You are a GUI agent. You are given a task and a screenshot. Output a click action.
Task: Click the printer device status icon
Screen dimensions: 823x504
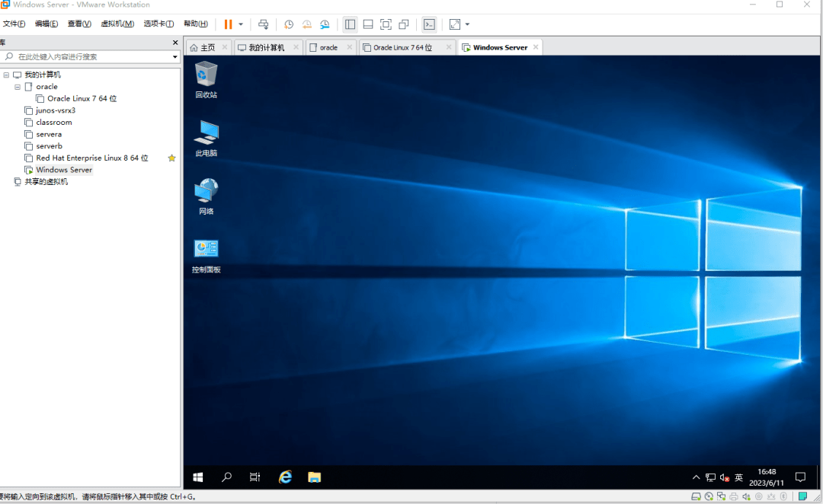click(734, 496)
